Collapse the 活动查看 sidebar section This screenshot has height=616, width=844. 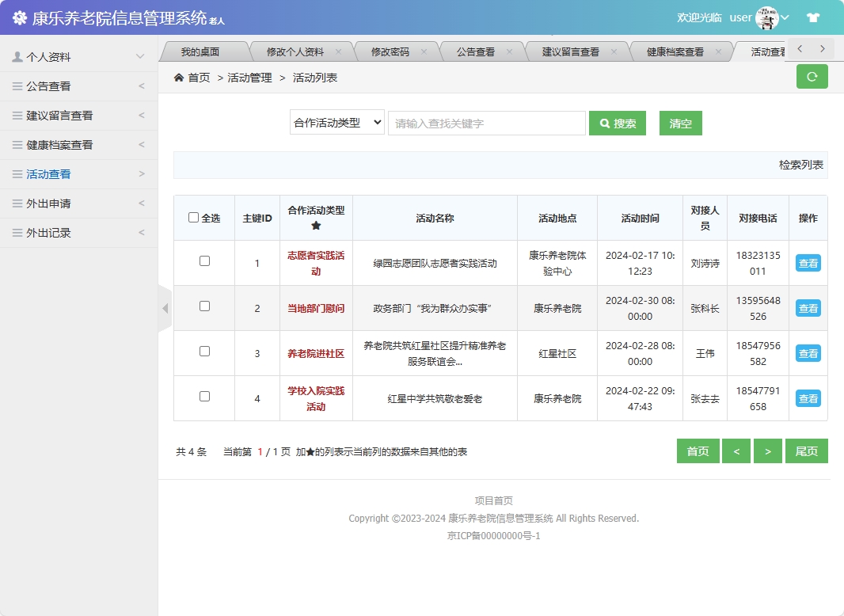[49, 174]
